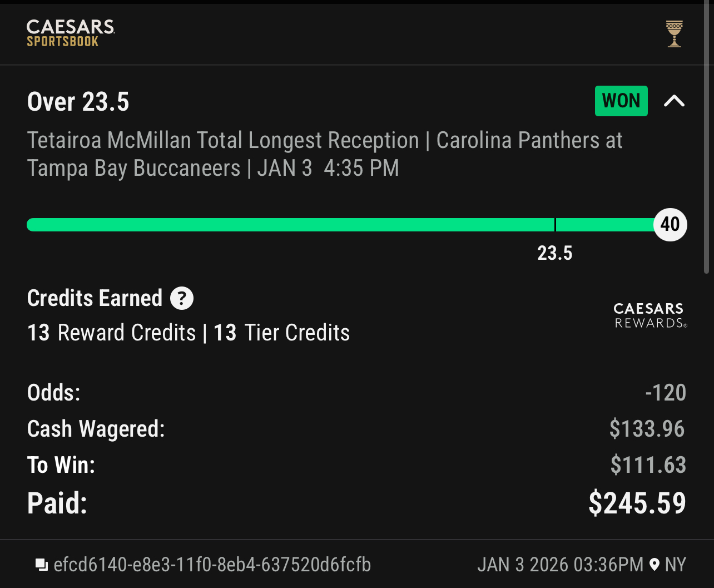Open the Caesars chalice trophy icon
Screen dimensions: 714x588
pyautogui.click(x=674, y=34)
